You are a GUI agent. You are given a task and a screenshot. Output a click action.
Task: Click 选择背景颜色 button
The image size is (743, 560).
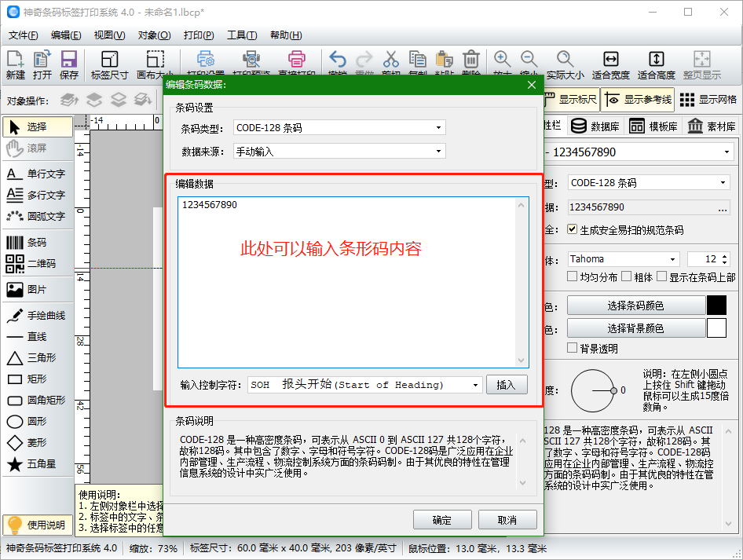(636, 328)
